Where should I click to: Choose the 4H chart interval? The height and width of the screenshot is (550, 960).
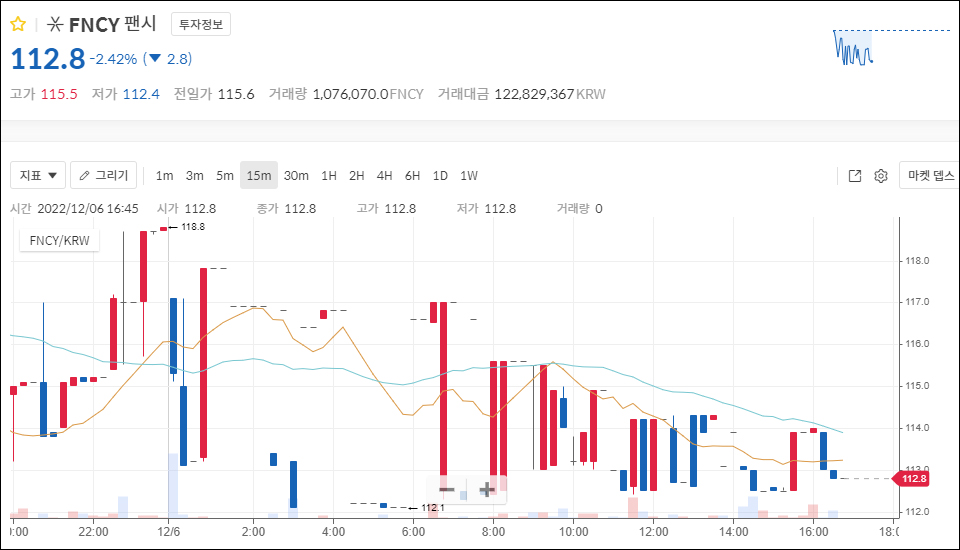(x=384, y=176)
